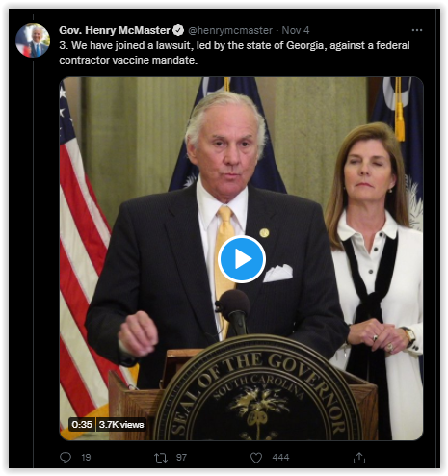Retweet using the arrows icon

tap(161, 458)
